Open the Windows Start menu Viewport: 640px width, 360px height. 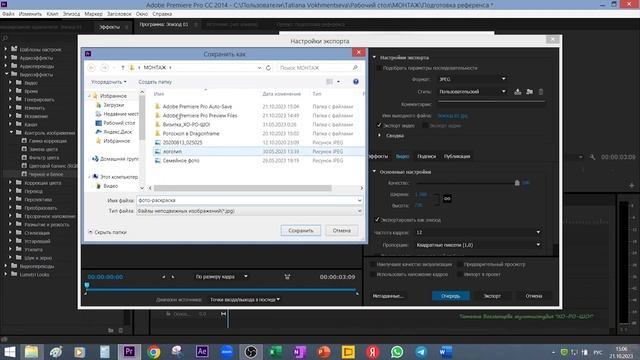9,351
